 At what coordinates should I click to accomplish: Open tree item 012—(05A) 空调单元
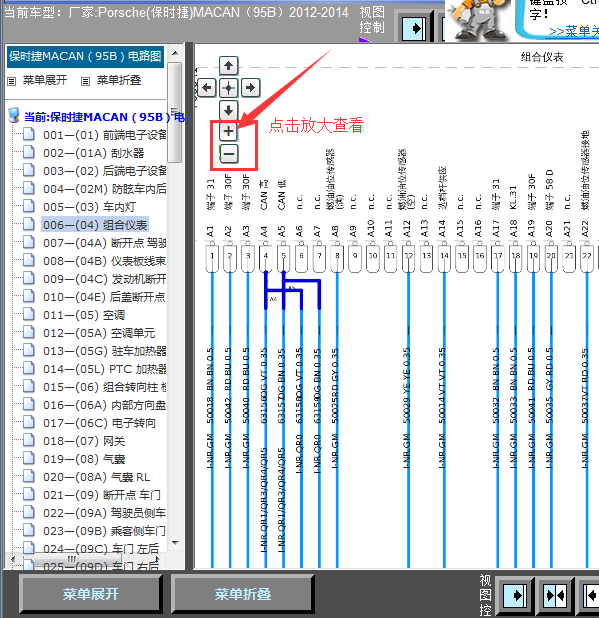point(99,333)
